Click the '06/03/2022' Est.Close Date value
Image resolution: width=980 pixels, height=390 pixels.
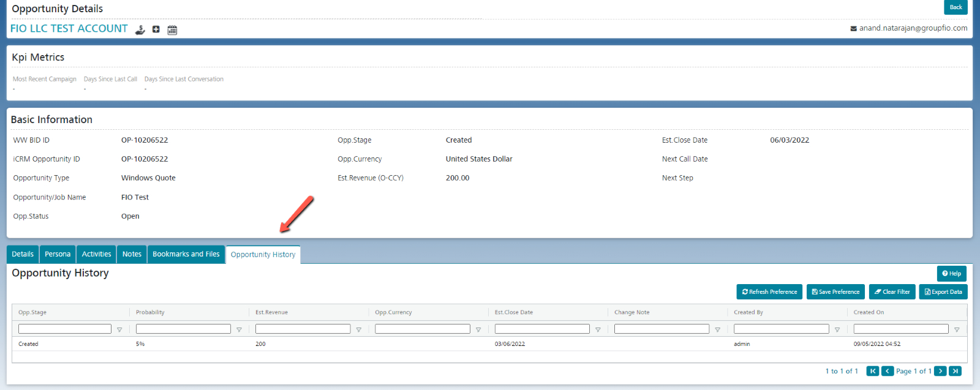790,140
